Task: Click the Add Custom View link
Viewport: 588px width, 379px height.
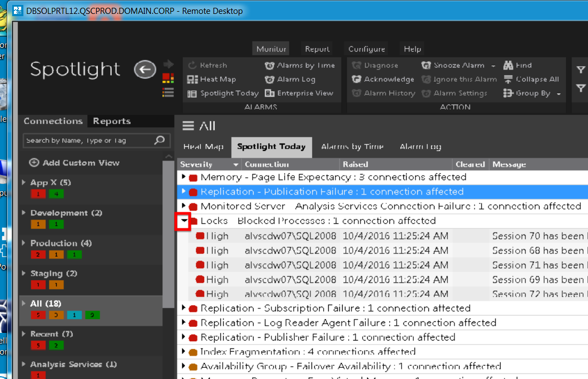Action: point(81,162)
